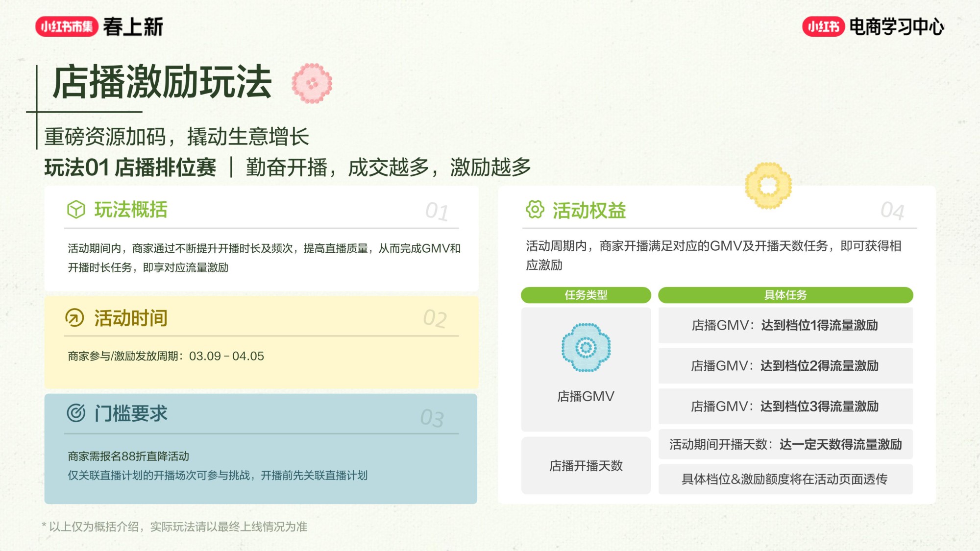Click the 达到档位1得流量激励 row
The width and height of the screenshot is (980, 551).
click(x=785, y=325)
